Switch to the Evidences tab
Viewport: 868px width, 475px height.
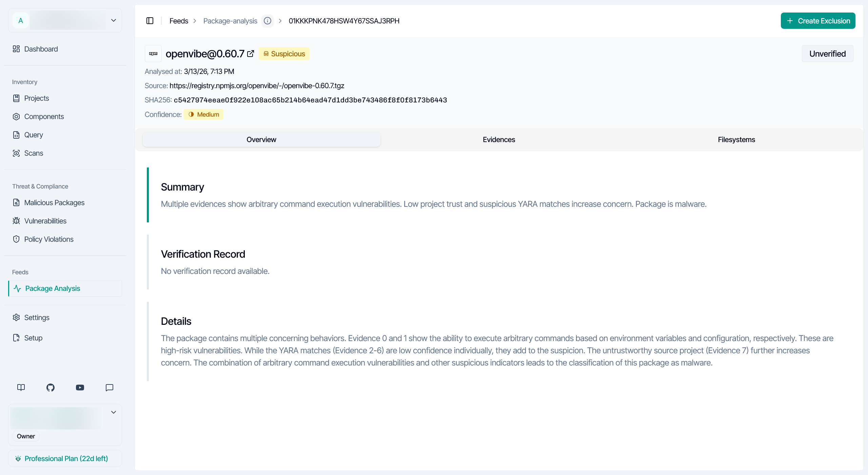pyautogui.click(x=498, y=139)
